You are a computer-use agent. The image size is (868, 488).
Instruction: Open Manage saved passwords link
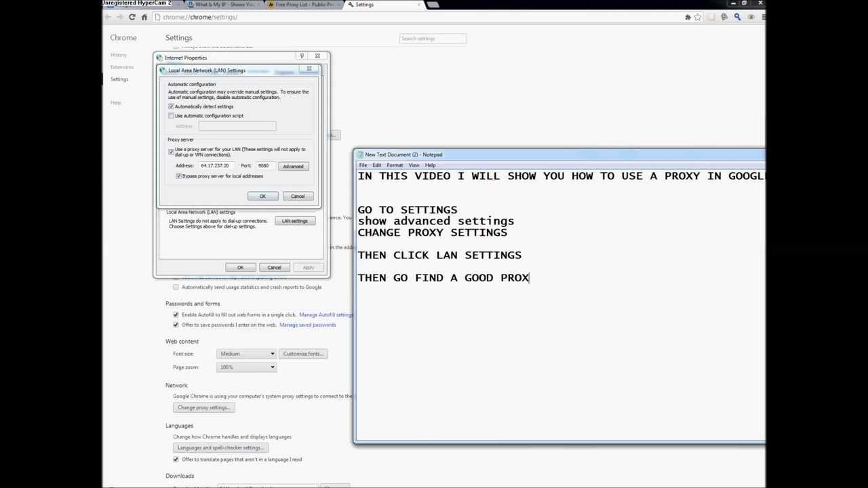pyautogui.click(x=307, y=325)
